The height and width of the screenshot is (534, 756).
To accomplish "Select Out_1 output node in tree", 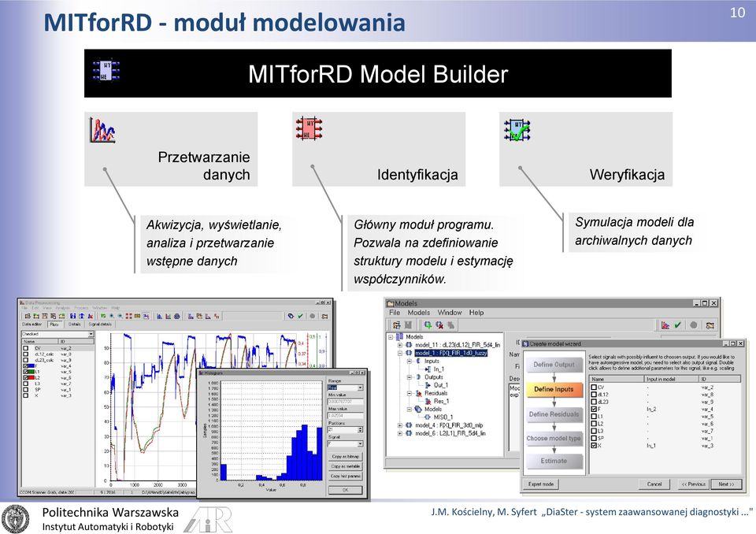I will [437, 385].
